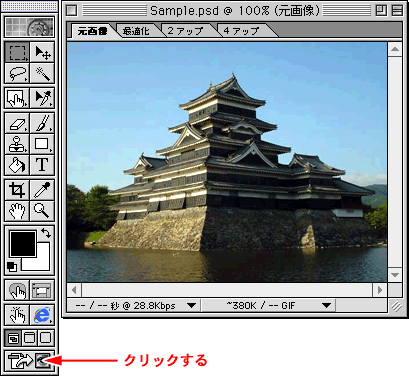Screen dimensions: 409x376
Task: Pick the Magic Wand tool
Action: pyautogui.click(x=42, y=73)
